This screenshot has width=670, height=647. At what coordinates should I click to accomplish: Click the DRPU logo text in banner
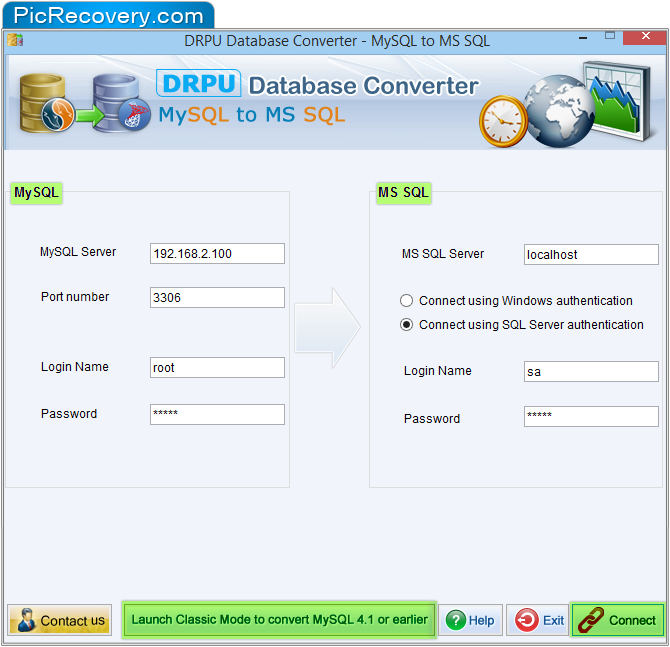point(199,83)
